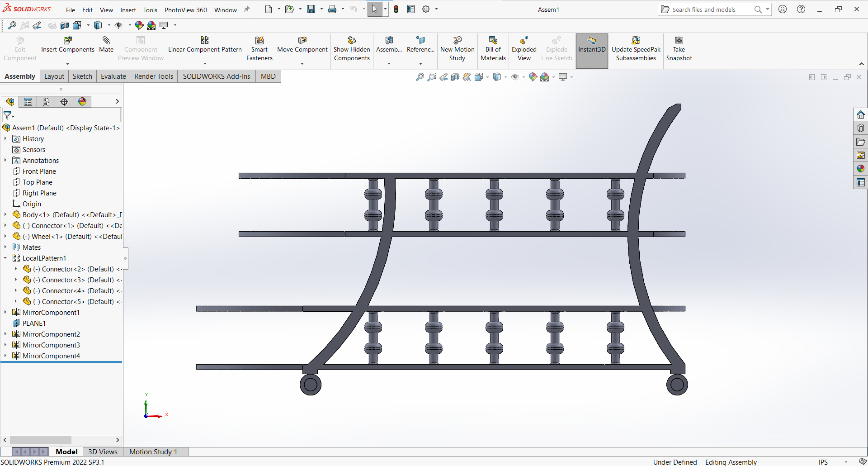
Task: Expand the History folder
Action: [5, 139]
